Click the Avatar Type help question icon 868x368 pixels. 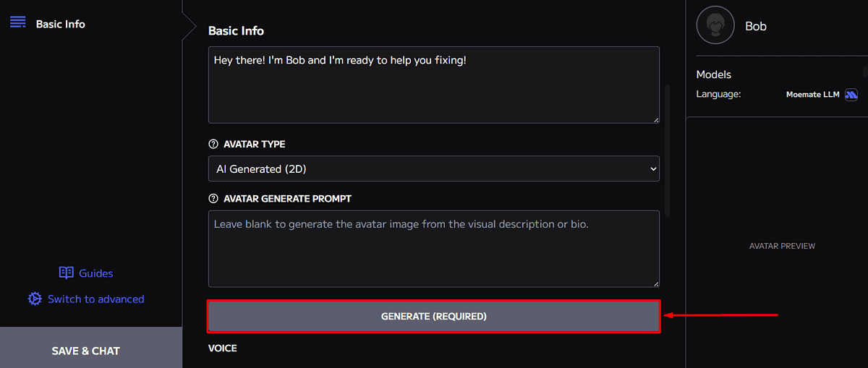click(213, 144)
